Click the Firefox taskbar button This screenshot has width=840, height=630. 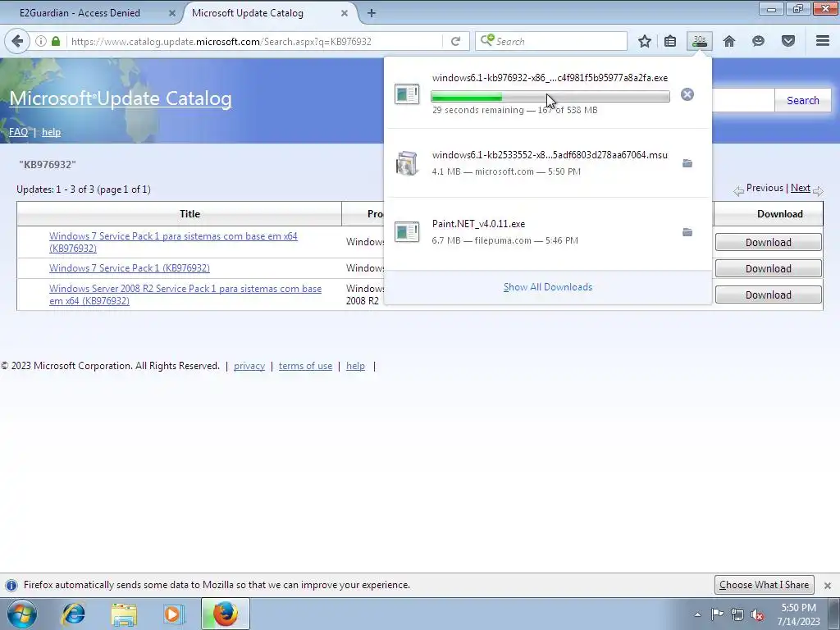[226, 614]
